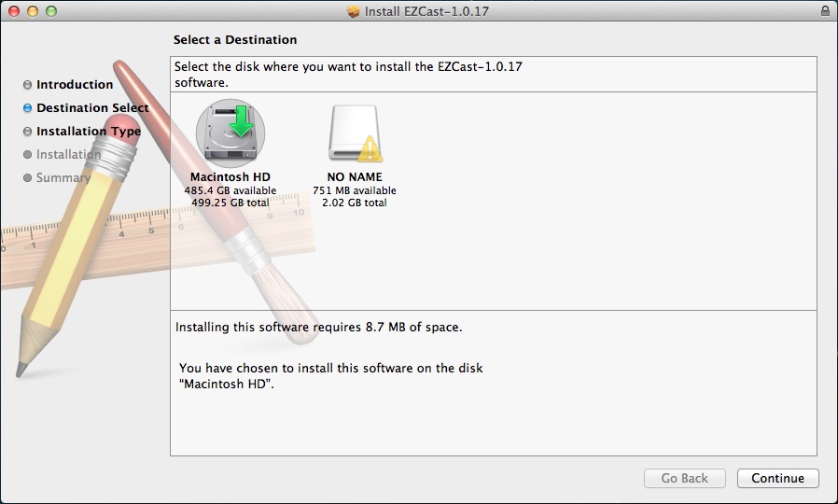Click the blue Destination Select bullet

pyautogui.click(x=27, y=108)
